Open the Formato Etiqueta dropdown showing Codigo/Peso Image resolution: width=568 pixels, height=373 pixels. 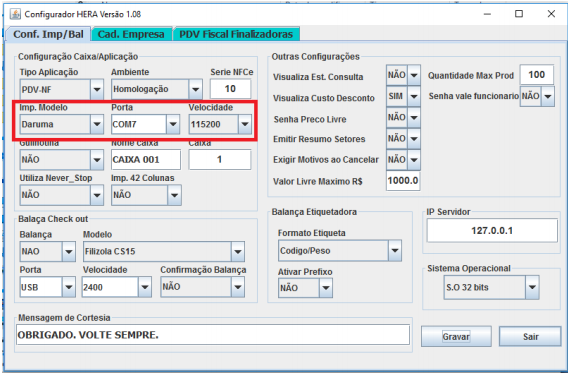coord(340,251)
